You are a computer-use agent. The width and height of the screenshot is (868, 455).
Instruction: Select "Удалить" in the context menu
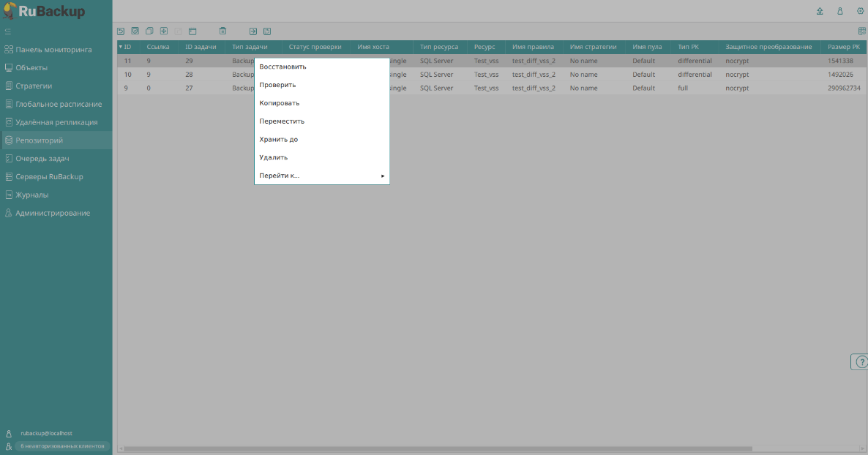click(x=273, y=157)
